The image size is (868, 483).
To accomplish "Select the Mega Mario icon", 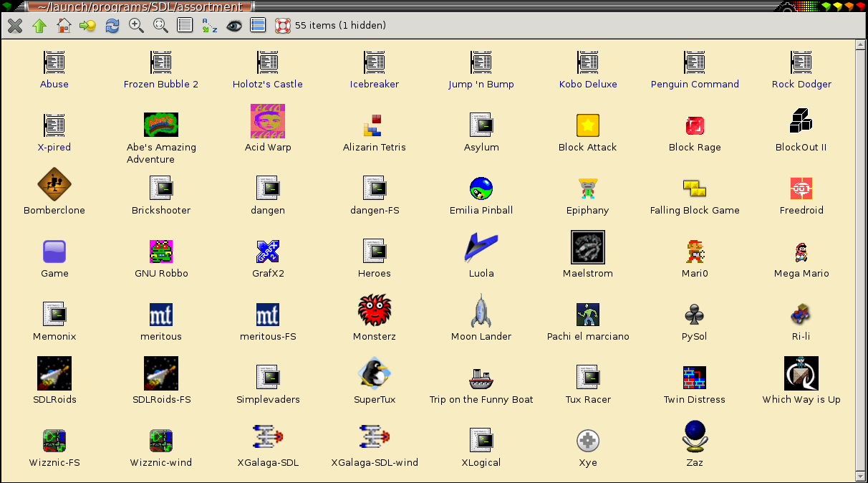I will click(x=801, y=252).
